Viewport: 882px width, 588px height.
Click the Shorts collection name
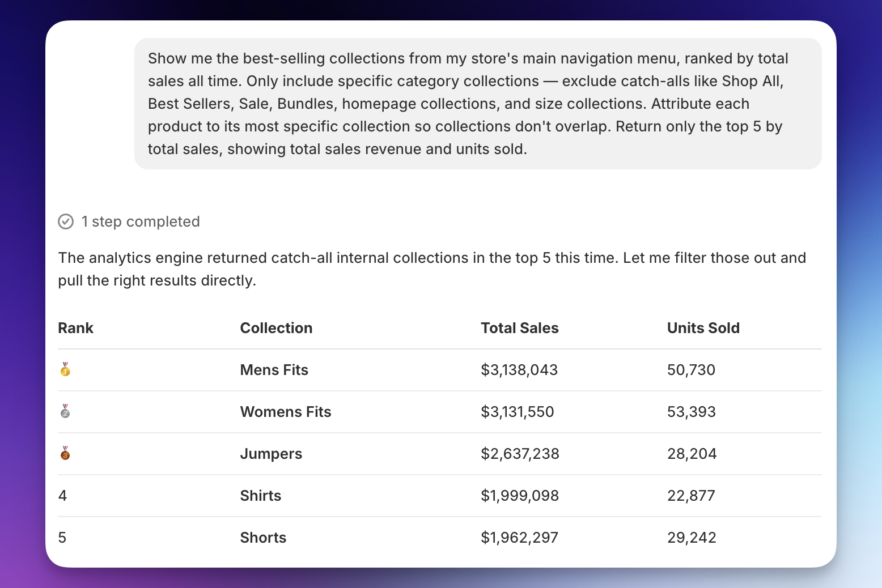pyautogui.click(x=263, y=538)
